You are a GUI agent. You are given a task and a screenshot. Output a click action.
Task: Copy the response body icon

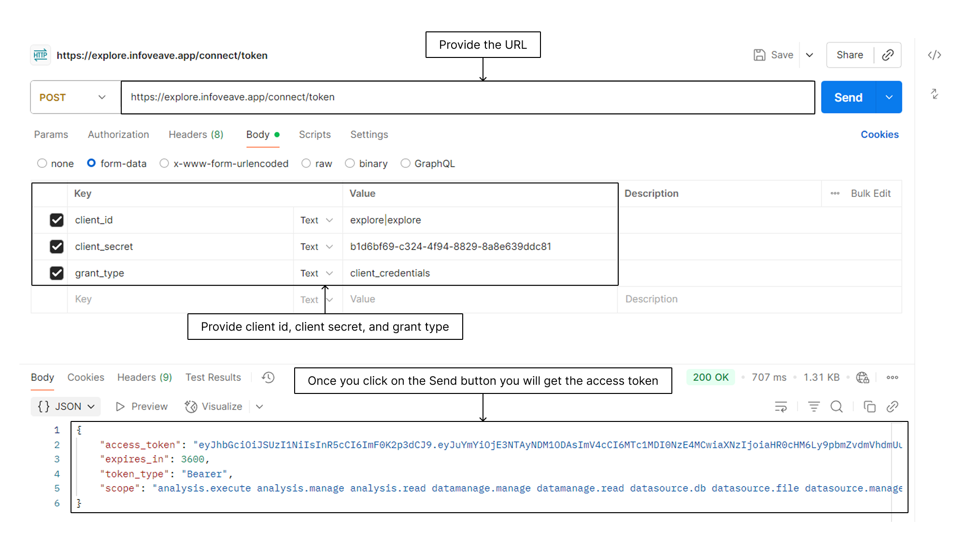(x=869, y=406)
